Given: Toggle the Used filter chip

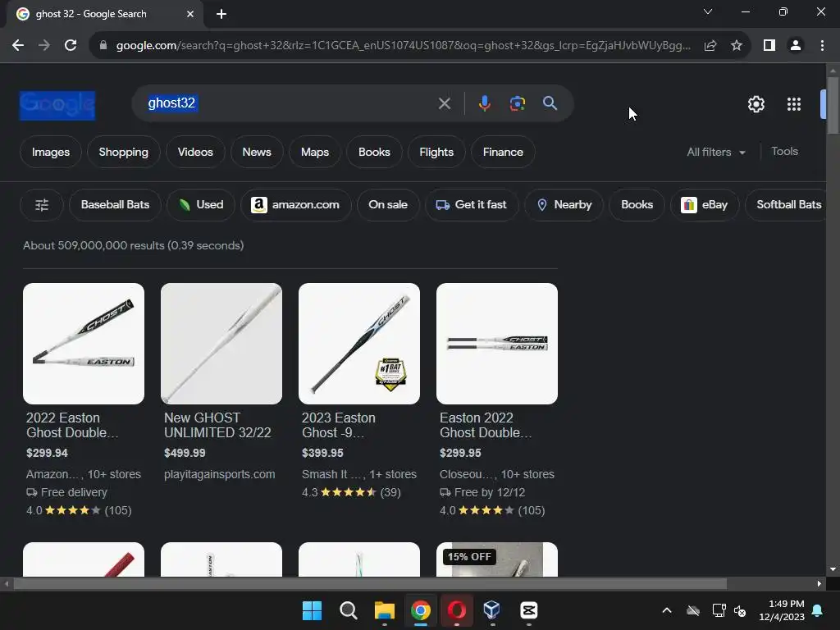Looking at the screenshot, I should [200, 204].
